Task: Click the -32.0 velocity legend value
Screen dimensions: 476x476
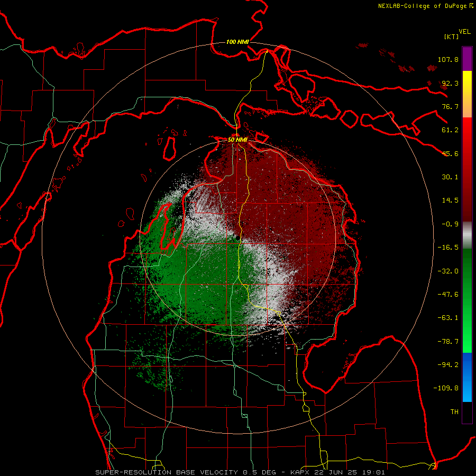Action: 448,271
